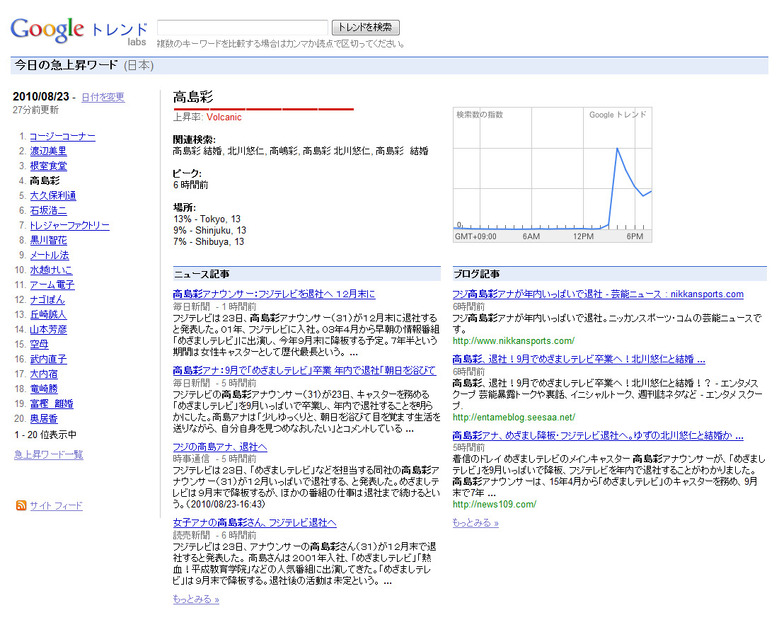Open the http://entameblog.seesaa.net/ URL
The height and width of the screenshot is (620, 779).
tap(514, 417)
